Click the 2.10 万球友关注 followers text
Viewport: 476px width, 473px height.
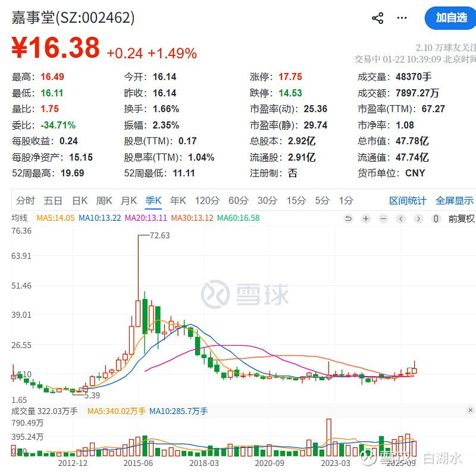[446, 48]
